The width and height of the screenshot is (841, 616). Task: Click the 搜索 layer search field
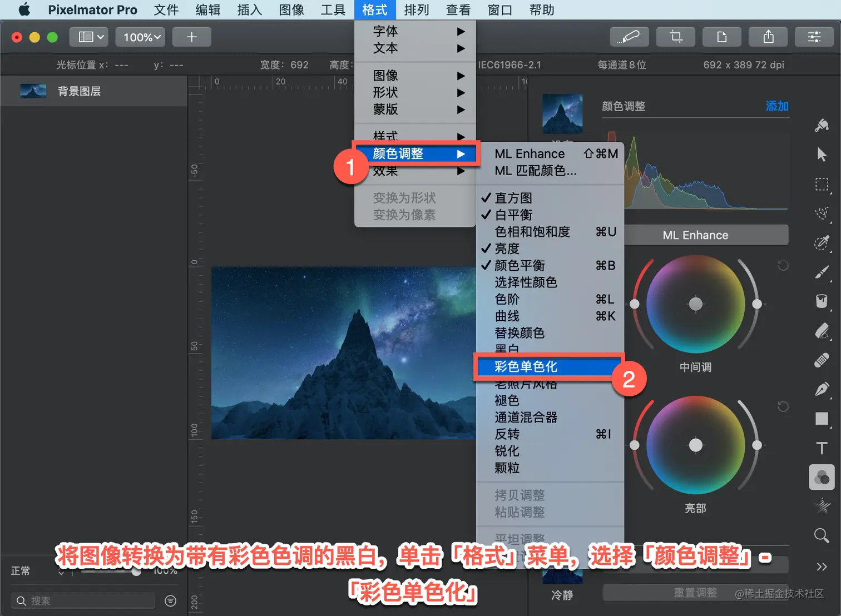[83, 600]
